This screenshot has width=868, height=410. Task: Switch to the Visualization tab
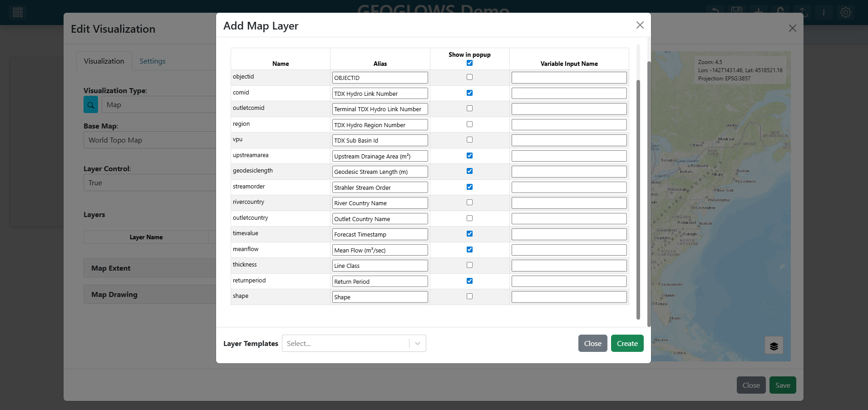(104, 61)
